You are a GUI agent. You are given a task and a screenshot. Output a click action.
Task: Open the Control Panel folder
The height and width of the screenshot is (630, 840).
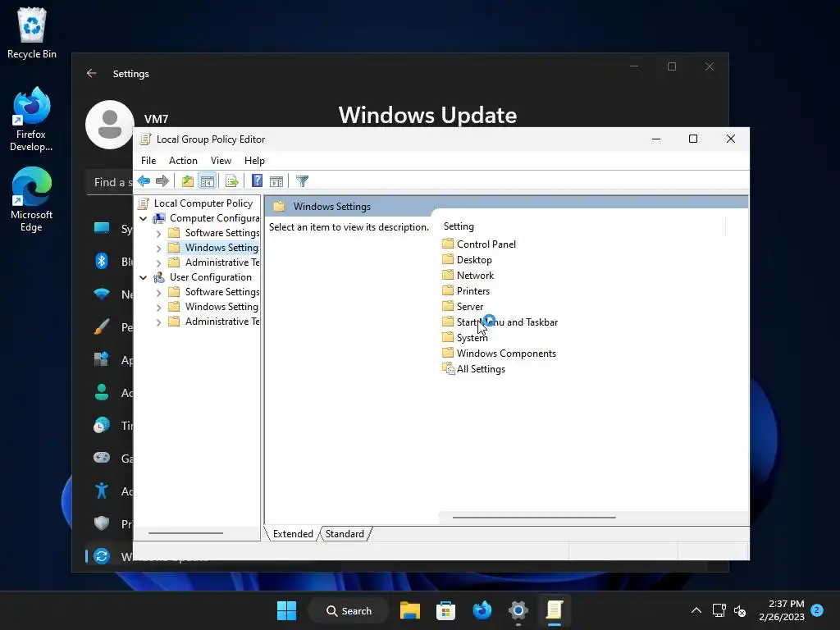[479, 244]
